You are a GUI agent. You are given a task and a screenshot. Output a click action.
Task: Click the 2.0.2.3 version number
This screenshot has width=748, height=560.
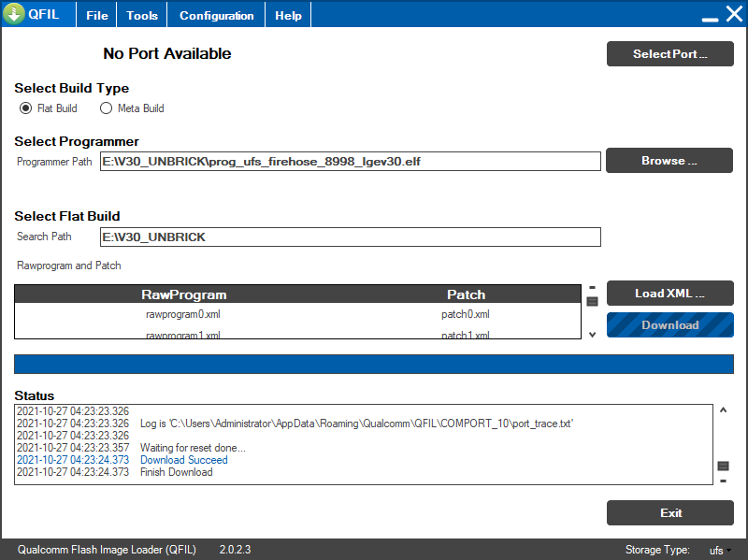236,550
